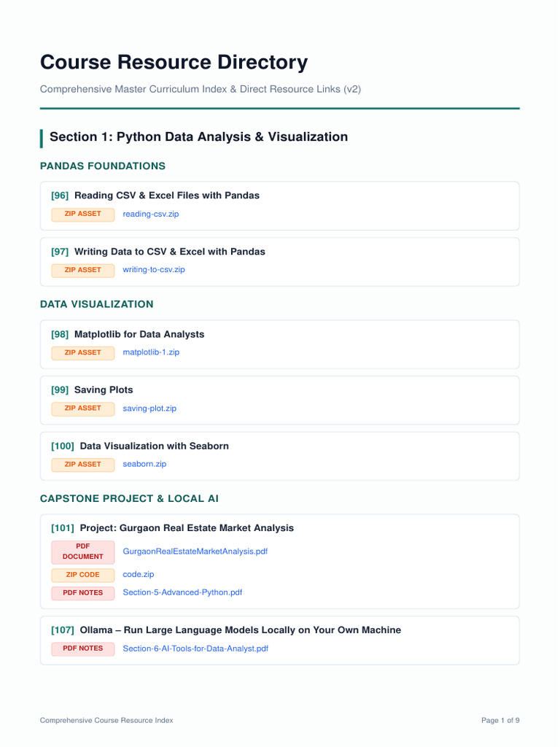
Task: Select the Matplotlib for Data Analysts title
Action: pyautogui.click(x=139, y=334)
